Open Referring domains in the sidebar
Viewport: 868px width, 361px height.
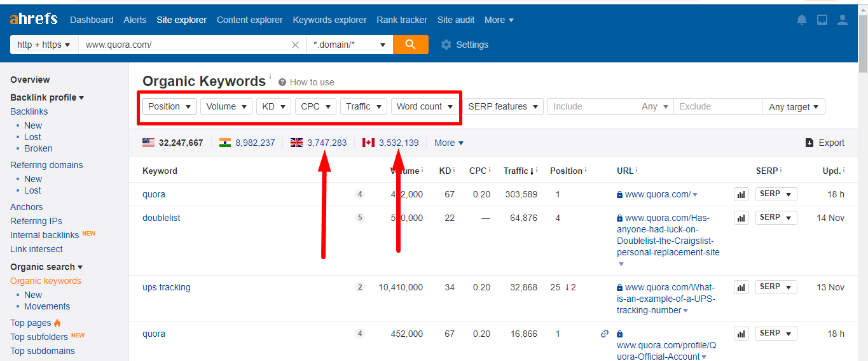[x=46, y=165]
